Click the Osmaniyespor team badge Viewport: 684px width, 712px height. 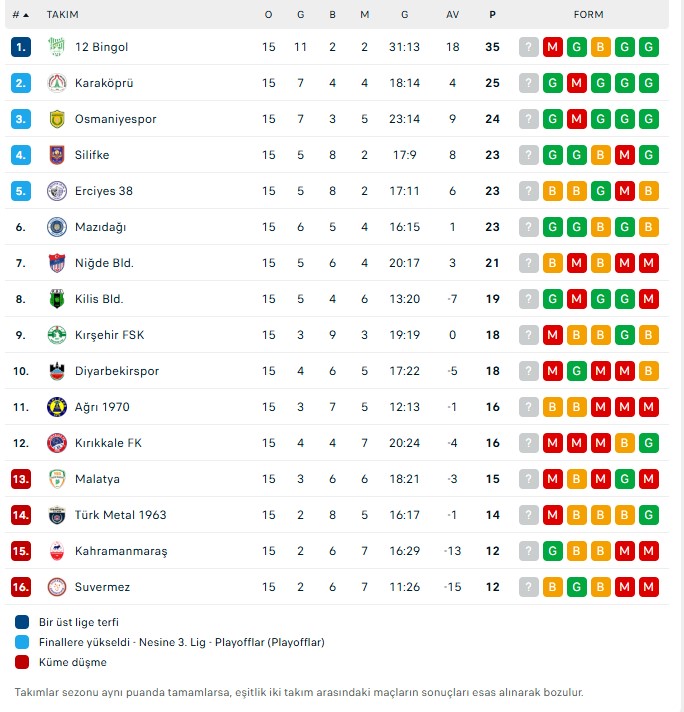pyautogui.click(x=56, y=119)
